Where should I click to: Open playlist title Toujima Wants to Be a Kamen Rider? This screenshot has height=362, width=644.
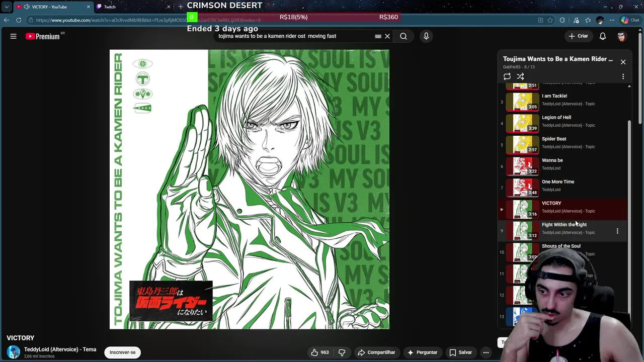tap(557, 59)
